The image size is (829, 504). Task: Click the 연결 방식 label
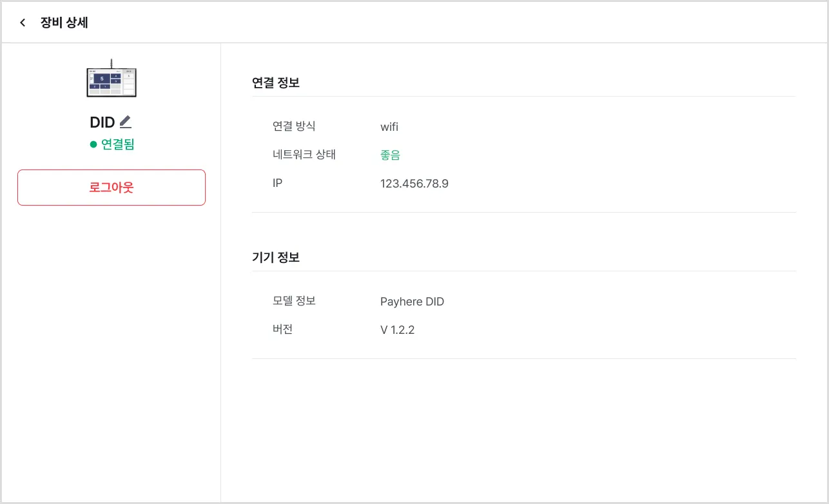pos(294,126)
